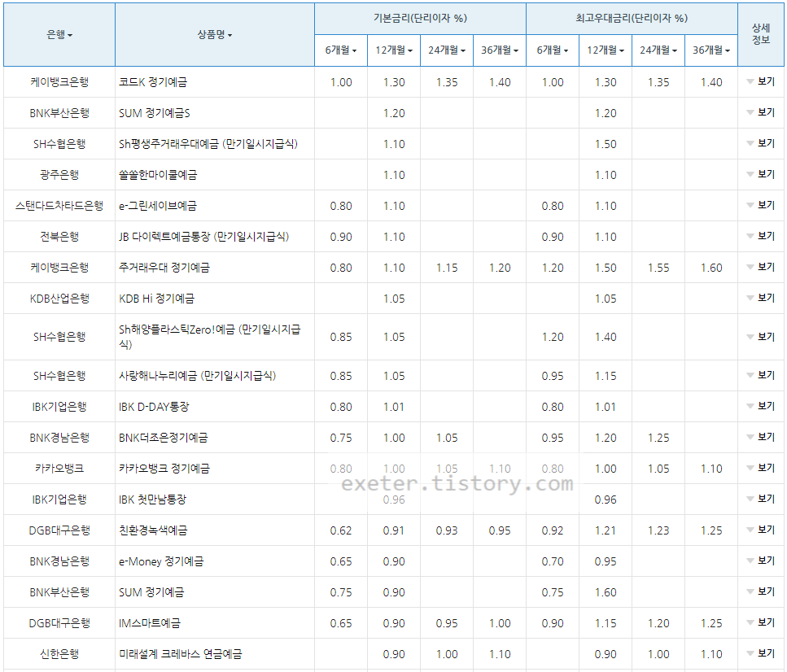Sort table by the 은행 column header
Screen dimensions: 787x672
[59, 35]
